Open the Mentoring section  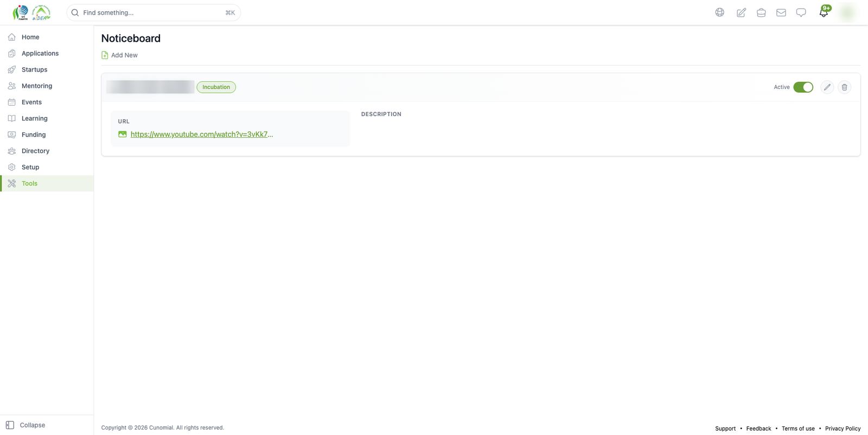pos(47,86)
